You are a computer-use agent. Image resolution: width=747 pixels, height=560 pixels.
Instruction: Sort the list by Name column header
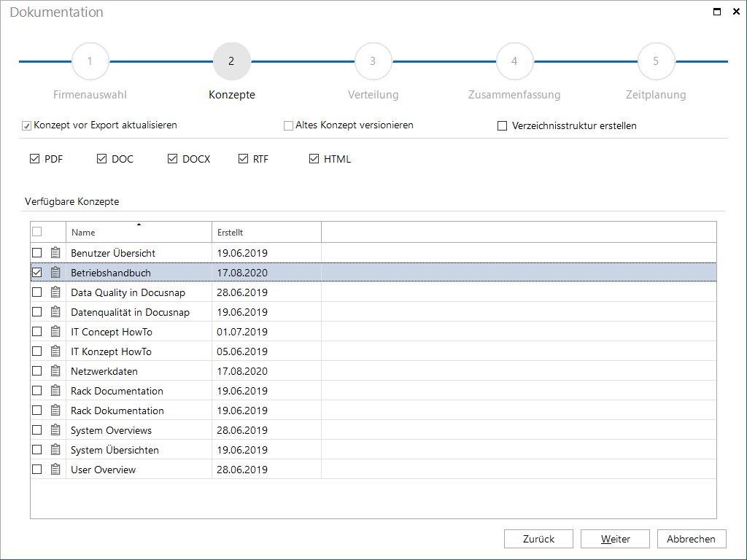(x=139, y=232)
